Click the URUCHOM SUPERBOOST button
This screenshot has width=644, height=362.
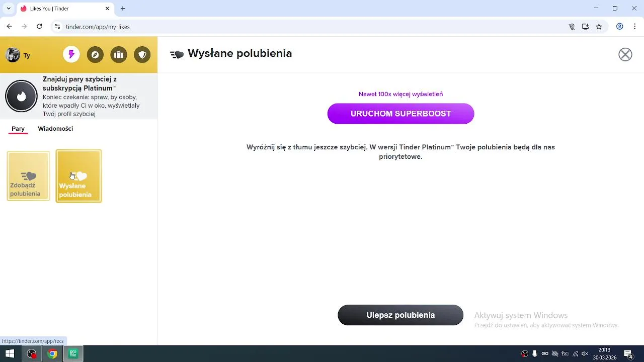pos(400,114)
